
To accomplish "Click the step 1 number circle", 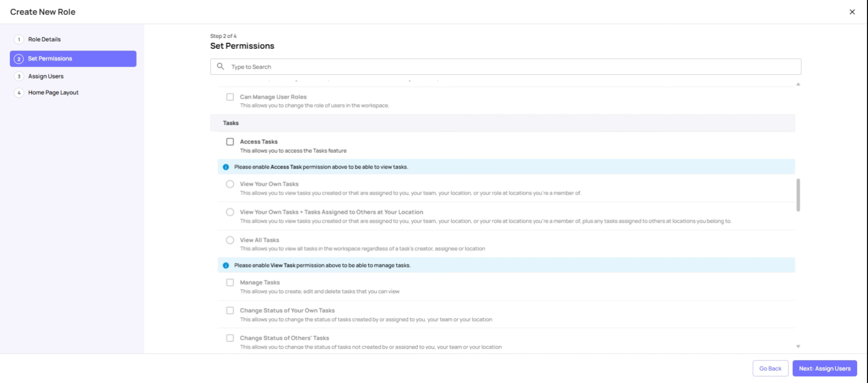I will click(19, 39).
